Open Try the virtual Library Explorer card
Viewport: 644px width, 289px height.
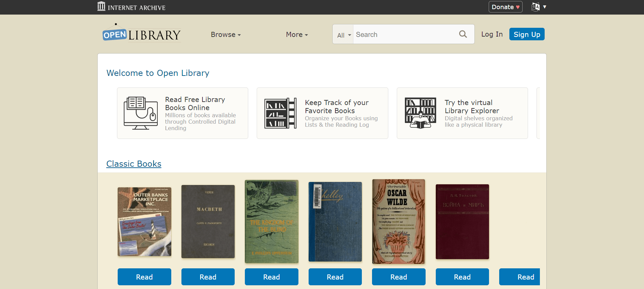(x=462, y=113)
